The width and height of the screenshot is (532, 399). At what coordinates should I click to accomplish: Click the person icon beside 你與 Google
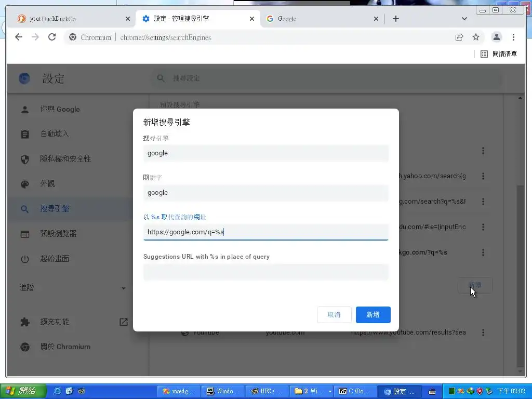(25, 110)
